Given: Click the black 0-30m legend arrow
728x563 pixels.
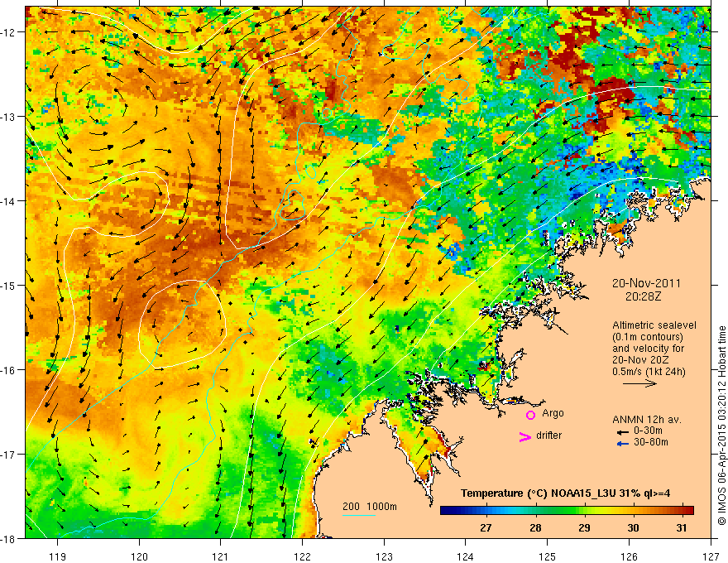Looking at the screenshot, I should coord(623,432).
